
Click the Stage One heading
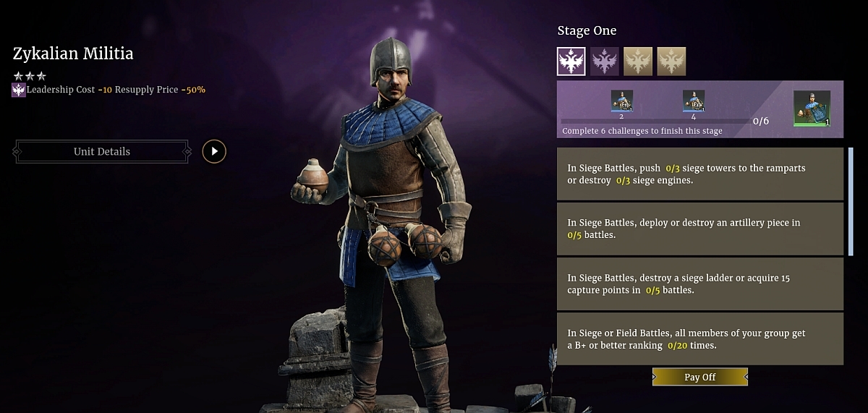587,30
